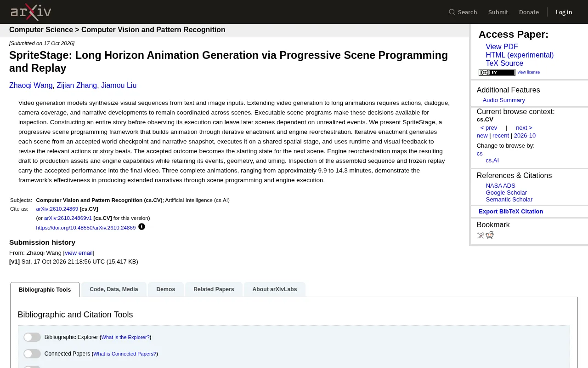Open the Demos tab
Image resolution: width=588 pixels, height=368 pixels.
click(166, 289)
